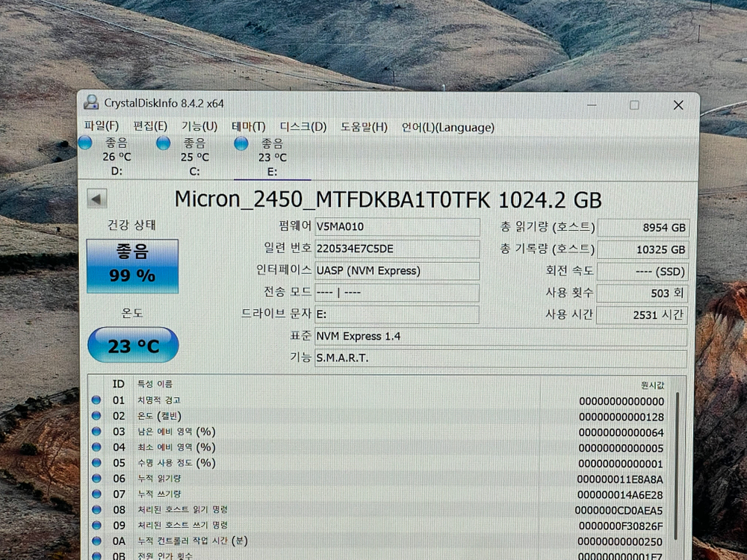Select the 07 누적 쓰기량 attribute row
This screenshot has width=747, height=560.
(x=336, y=494)
